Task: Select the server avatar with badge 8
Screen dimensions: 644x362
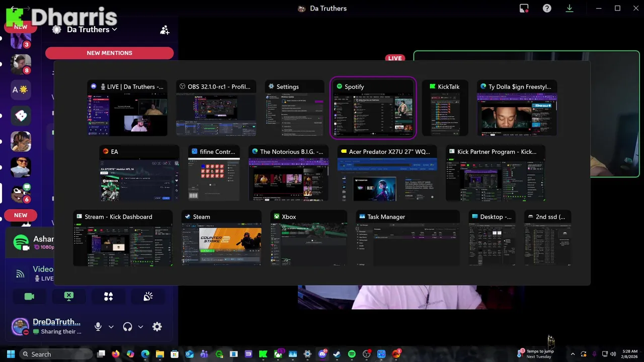Action: coord(21,64)
